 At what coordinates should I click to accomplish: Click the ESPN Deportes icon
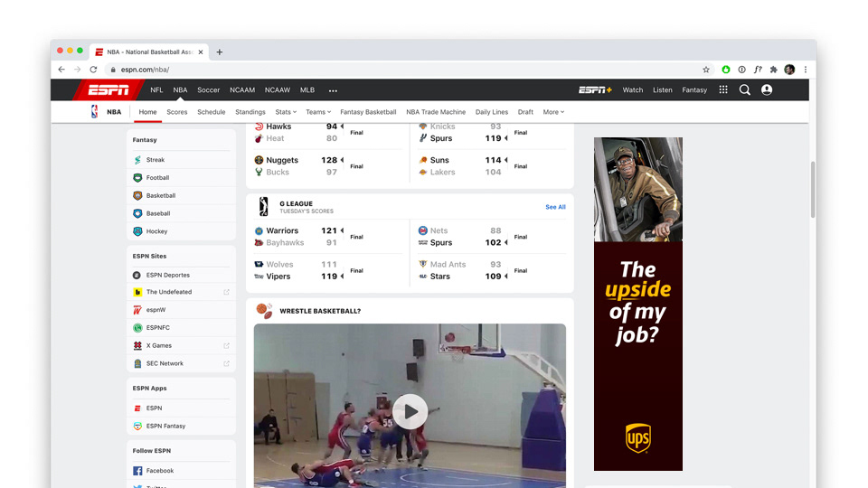click(x=137, y=275)
